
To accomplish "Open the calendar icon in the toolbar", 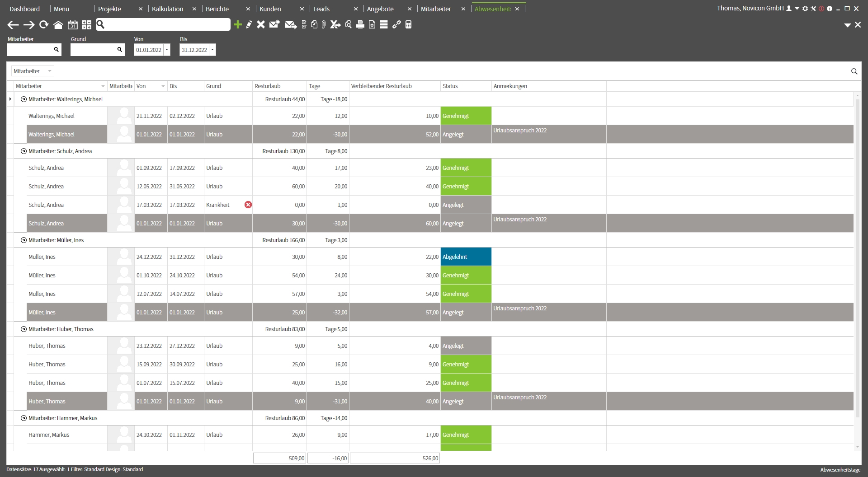I will [x=73, y=25].
